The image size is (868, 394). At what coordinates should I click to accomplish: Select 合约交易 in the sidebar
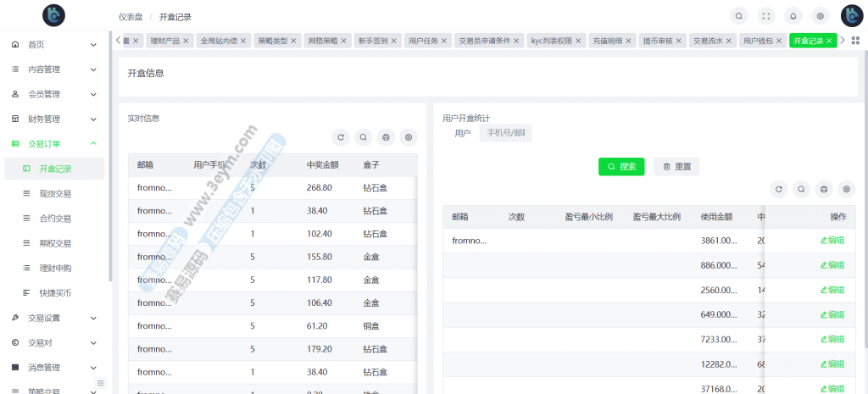55,219
